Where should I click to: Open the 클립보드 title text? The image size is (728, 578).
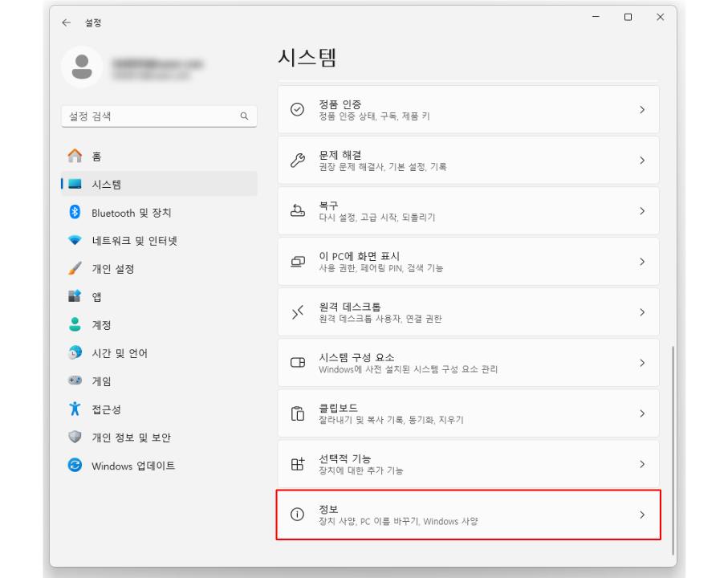coord(338,408)
